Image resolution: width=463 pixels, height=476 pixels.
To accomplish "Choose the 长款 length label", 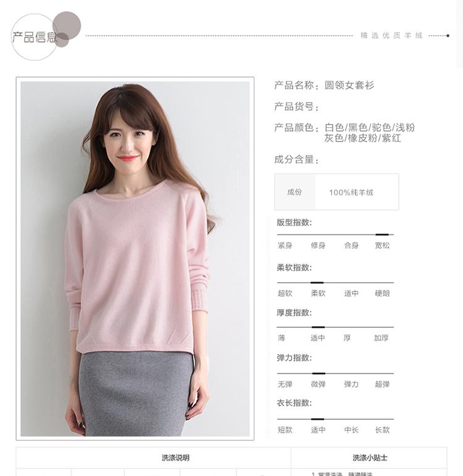I will [x=382, y=430].
